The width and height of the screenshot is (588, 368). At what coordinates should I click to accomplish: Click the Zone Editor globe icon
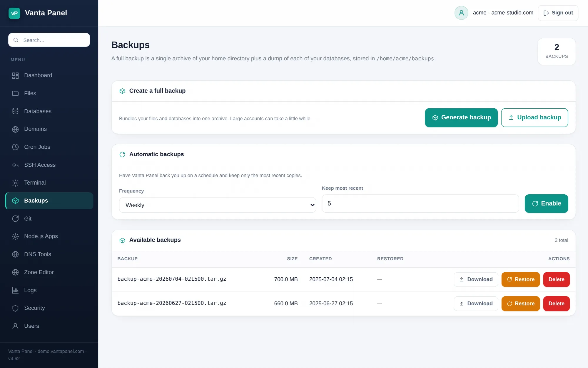(x=15, y=272)
